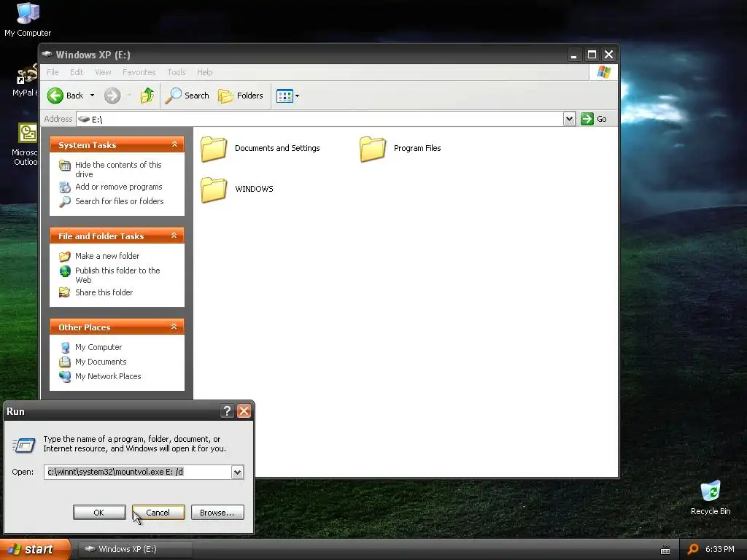Screen dimensions: 747x560
Task: Close the Windows XP (E:) window
Action: click(x=609, y=55)
